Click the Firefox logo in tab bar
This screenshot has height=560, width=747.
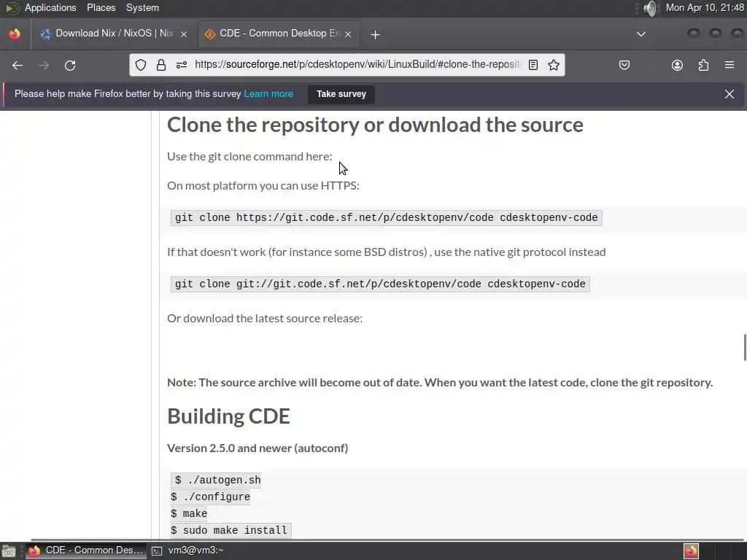tap(15, 34)
